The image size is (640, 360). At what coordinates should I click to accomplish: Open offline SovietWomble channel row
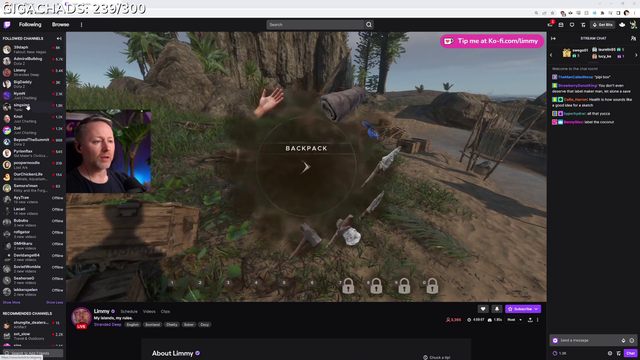33,269
